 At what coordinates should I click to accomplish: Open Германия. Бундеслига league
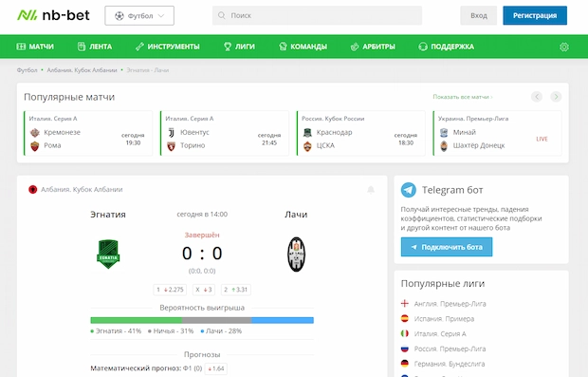(450, 364)
